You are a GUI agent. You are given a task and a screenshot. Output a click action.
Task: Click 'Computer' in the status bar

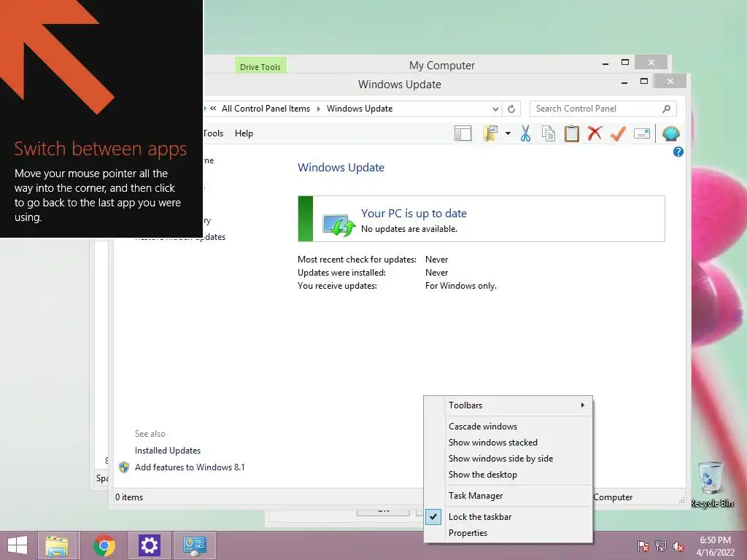613,497
